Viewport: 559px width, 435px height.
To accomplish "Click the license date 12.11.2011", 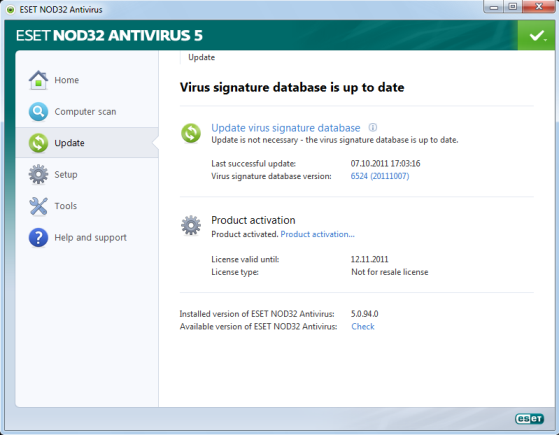I will tap(369, 259).
